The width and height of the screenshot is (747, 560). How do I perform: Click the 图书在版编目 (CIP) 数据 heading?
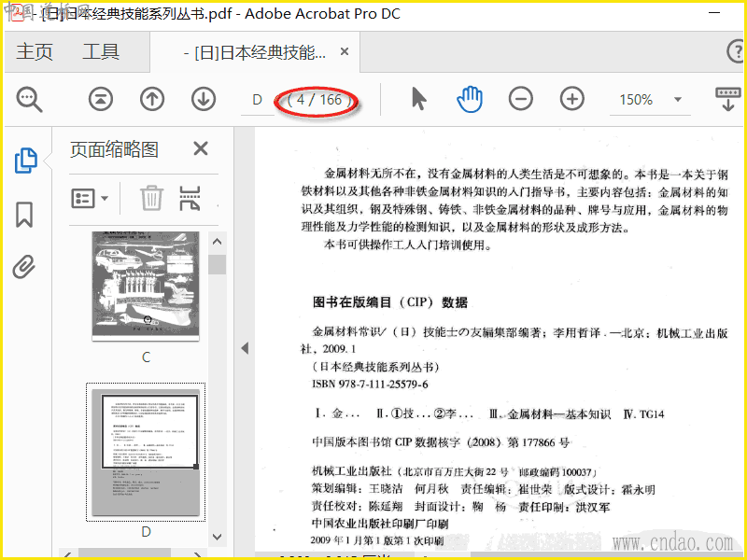click(x=390, y=302)
